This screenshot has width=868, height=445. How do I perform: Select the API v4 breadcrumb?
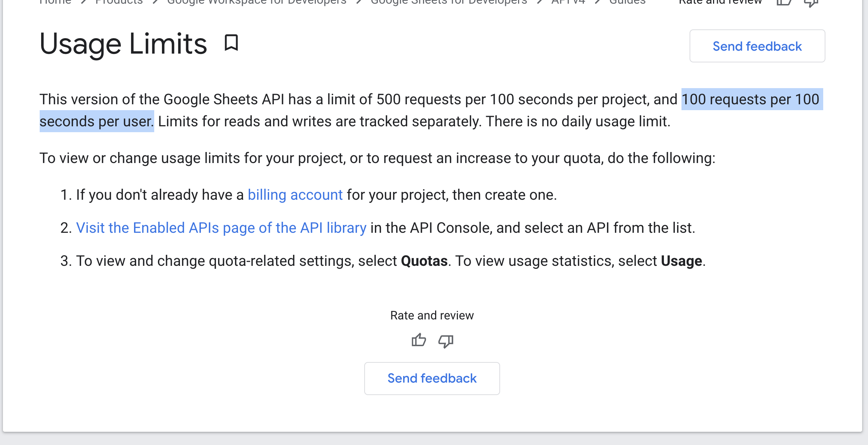tap(568, 2)
